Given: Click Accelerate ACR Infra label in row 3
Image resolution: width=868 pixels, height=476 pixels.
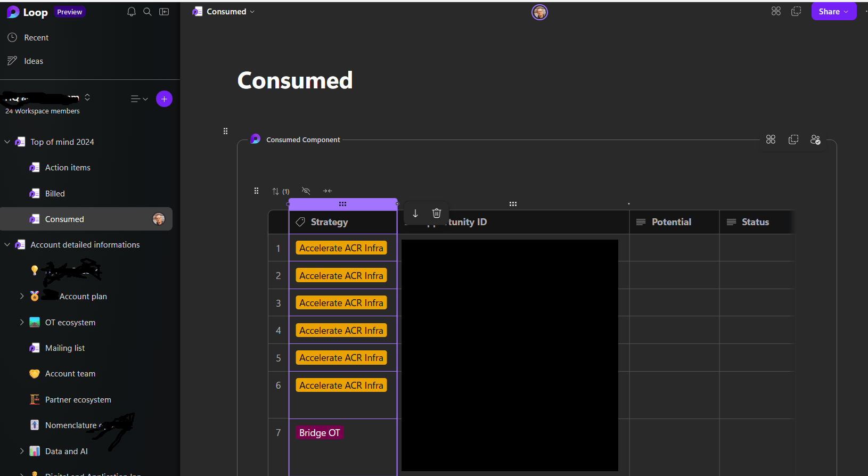Looking at the screenshot, I should pos(341,303).
